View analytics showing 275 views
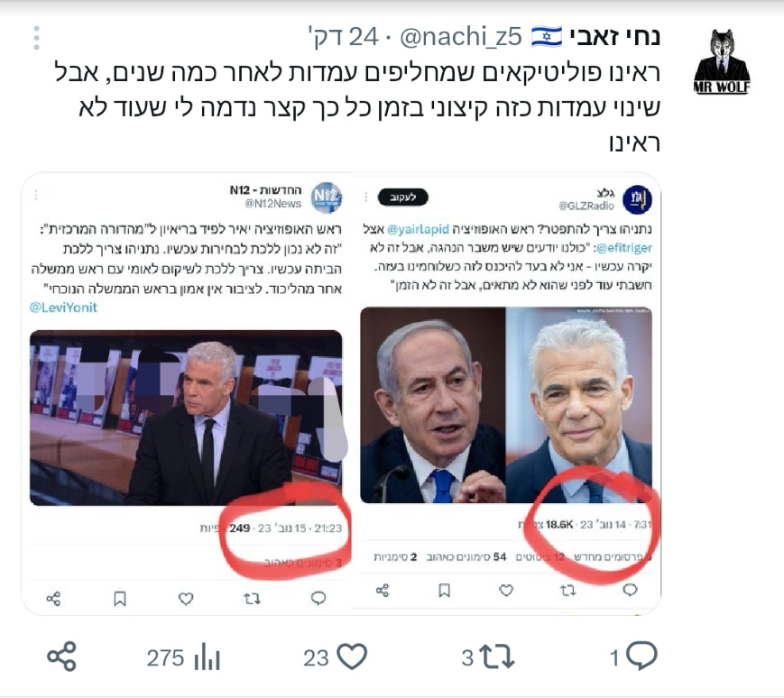784x698 pixels. [183, 657]
